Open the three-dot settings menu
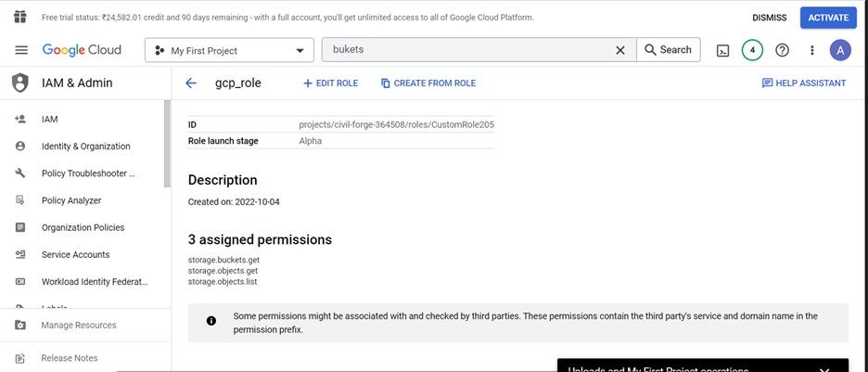Image resolution: width=868 pixels, height=372 pixels. pos(812,50)
